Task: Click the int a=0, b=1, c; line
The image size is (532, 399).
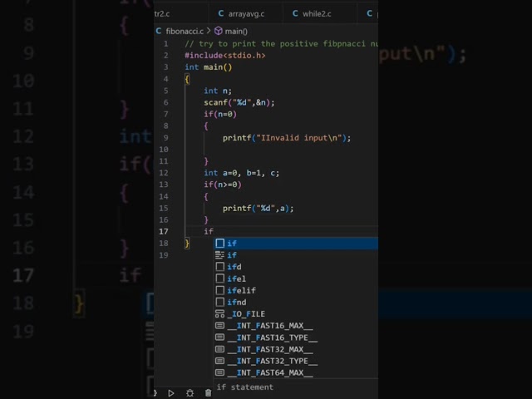Action: (x=242, y=173)
